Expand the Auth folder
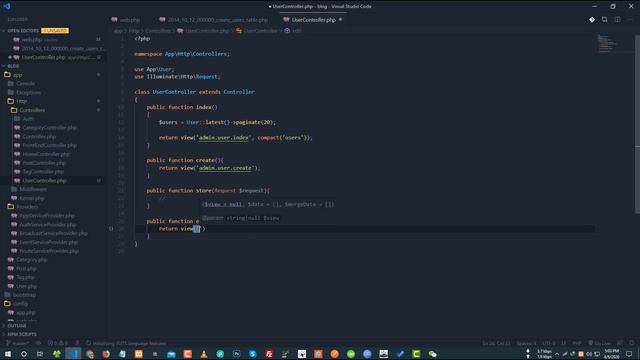640x360 pixels. [24, 119]
